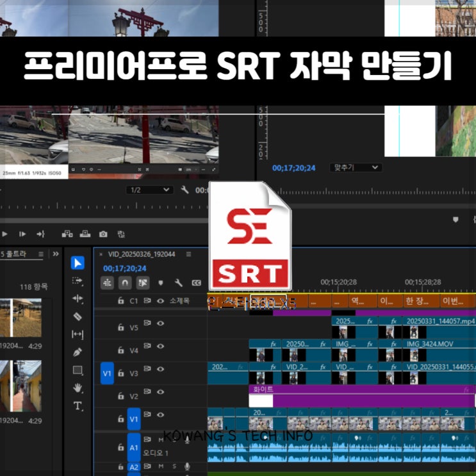
Task: Open timeline display settings wrench
Action: (x=179, y=283)
